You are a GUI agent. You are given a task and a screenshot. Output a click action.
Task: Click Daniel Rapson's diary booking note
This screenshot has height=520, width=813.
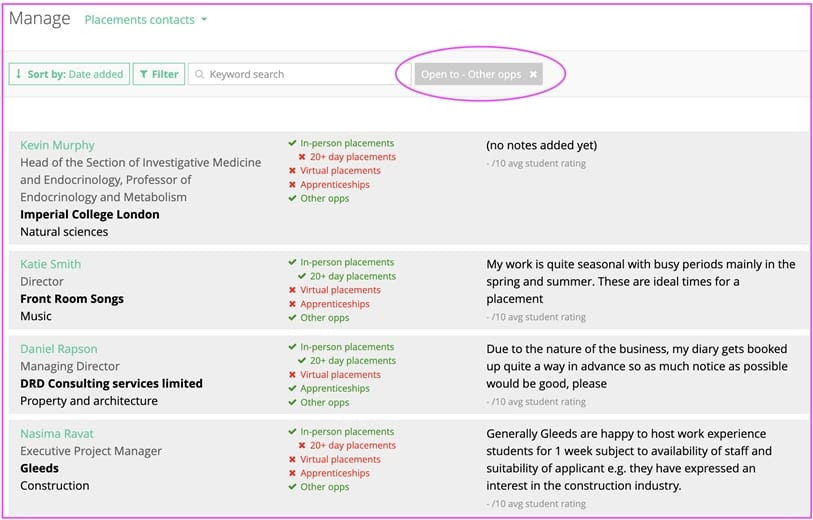click(637, 366)
